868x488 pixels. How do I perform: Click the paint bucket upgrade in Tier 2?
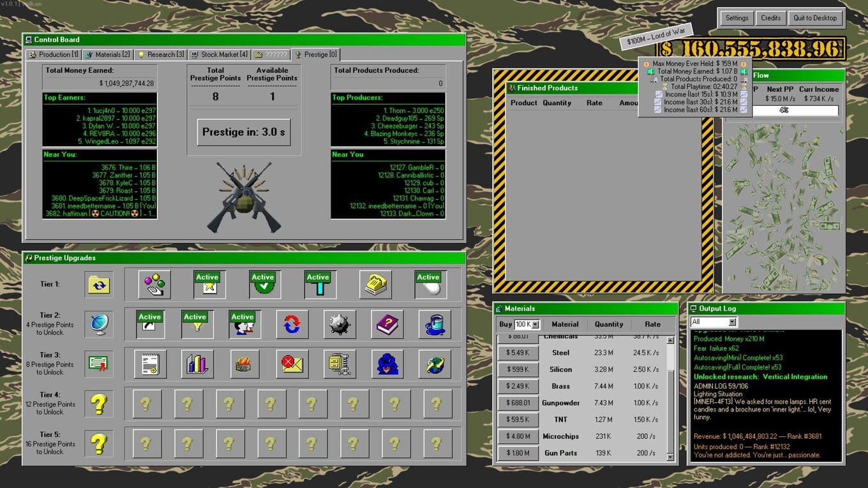(x=435, y=324)
